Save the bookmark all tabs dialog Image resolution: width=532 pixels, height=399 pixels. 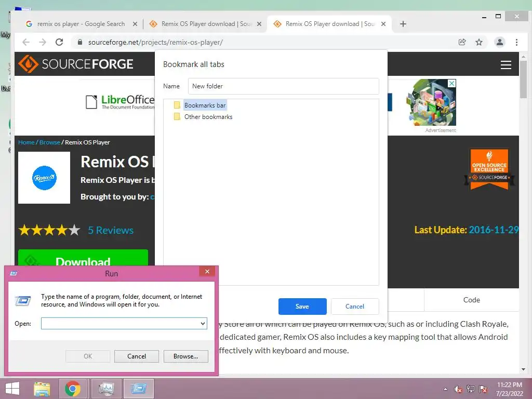pos(302,307)
